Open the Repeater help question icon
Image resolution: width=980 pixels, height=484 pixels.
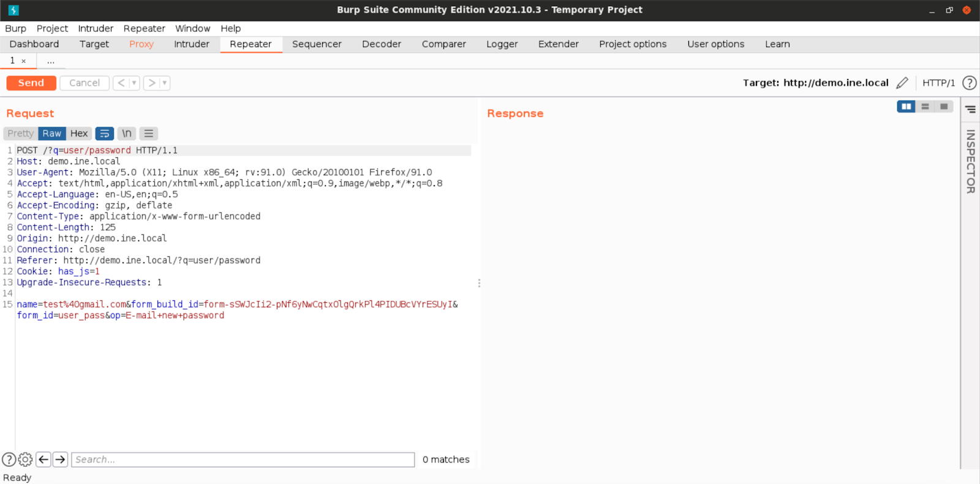pyautogui.click(x=969, y=83)
